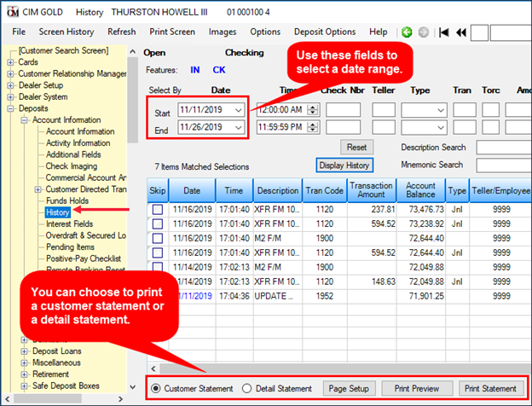Select Positive-Pay Checklist tree item

point(84,258)
